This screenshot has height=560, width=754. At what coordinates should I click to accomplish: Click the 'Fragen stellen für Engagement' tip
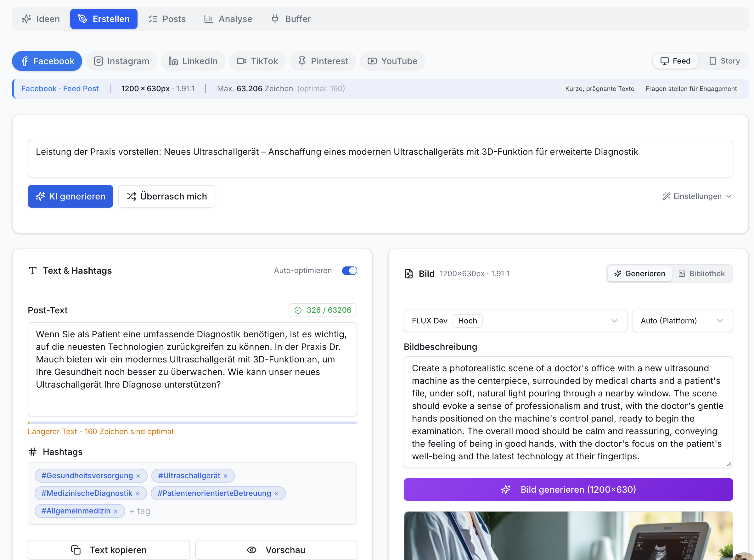(x=691, y=89)
